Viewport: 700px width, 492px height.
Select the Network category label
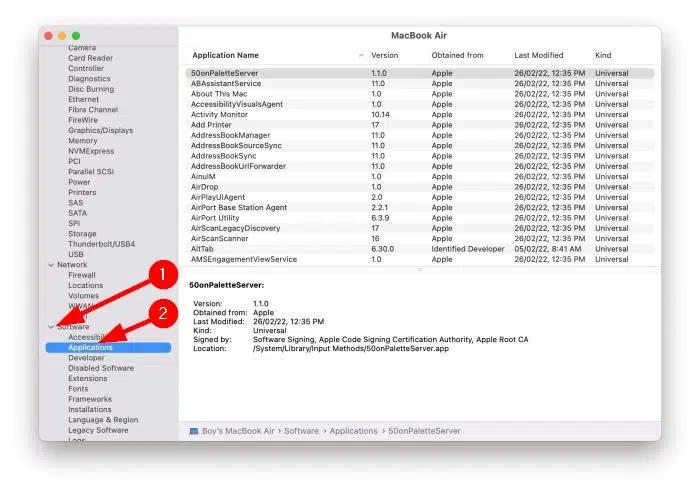click(72, 265)
